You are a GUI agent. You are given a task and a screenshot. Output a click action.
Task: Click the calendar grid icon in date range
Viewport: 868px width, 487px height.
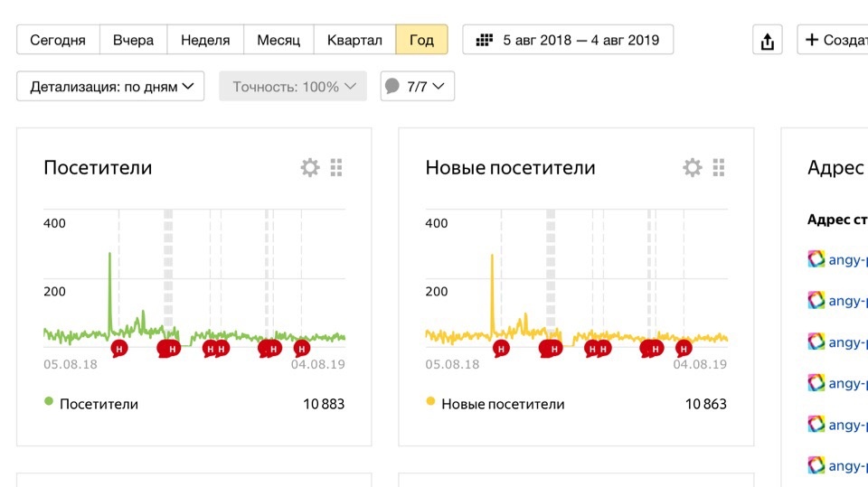[485, 40]
